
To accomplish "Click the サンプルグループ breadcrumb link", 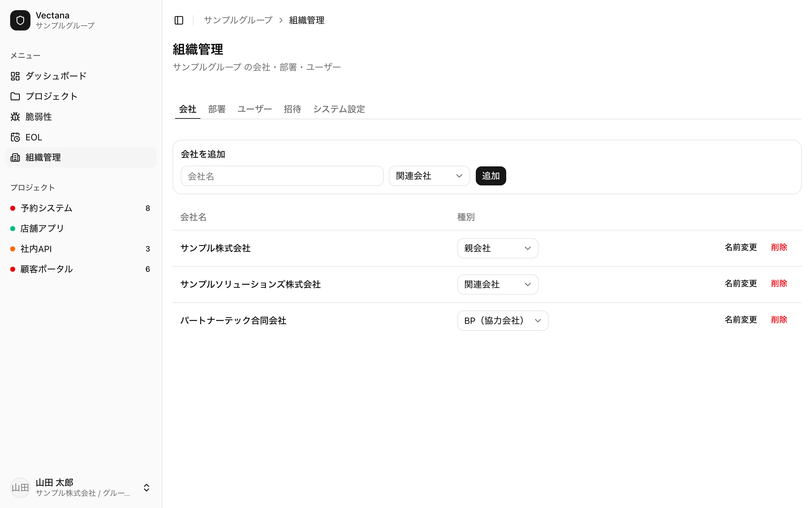I will click(238, 20).
